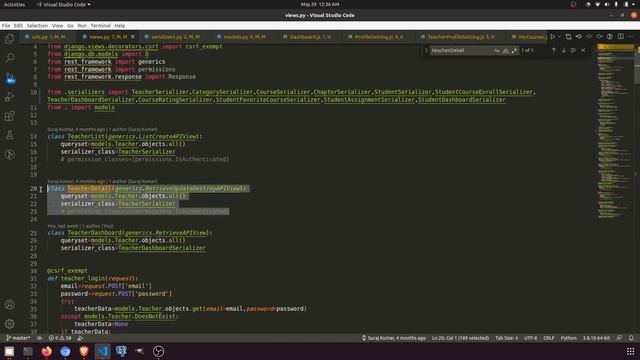The image size is (640, 360).
Task: Open the View menu
Action: [x=57, y=25]
